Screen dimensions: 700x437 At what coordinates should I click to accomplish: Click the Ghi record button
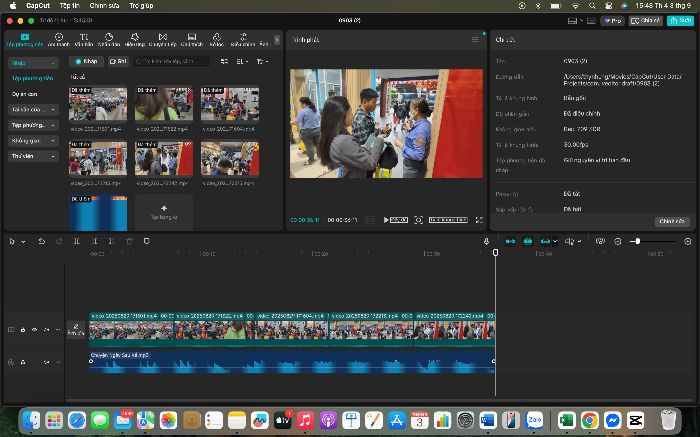coord(118,61)
